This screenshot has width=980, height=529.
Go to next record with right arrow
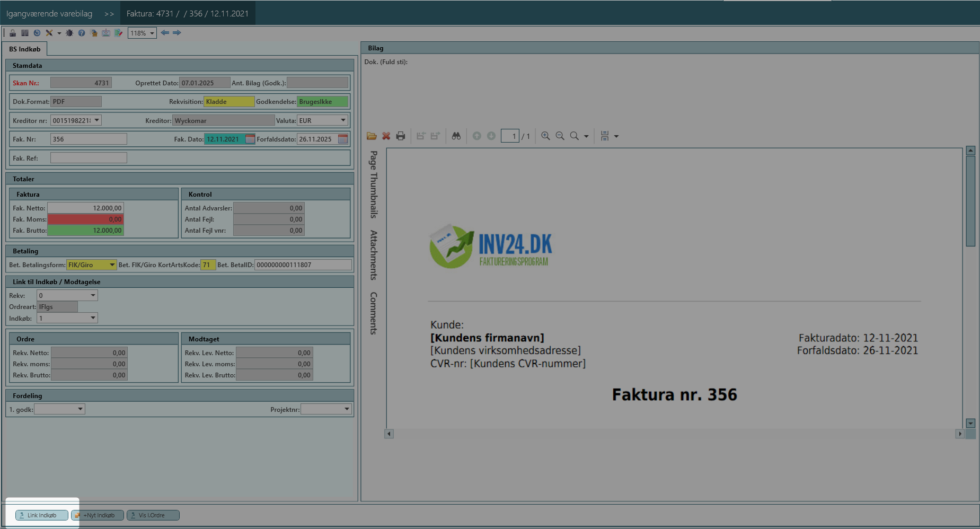(x=177, y=33)
